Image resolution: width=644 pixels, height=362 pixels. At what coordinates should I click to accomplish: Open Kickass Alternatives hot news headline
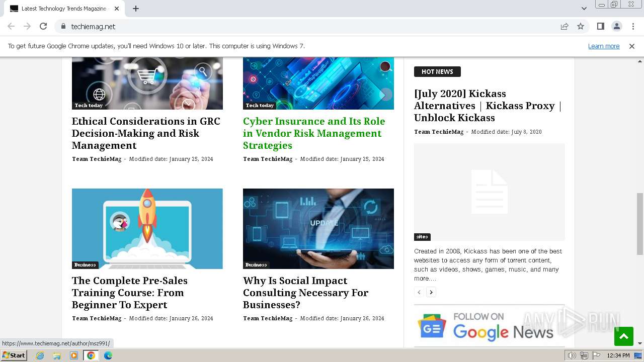point(487,106)
